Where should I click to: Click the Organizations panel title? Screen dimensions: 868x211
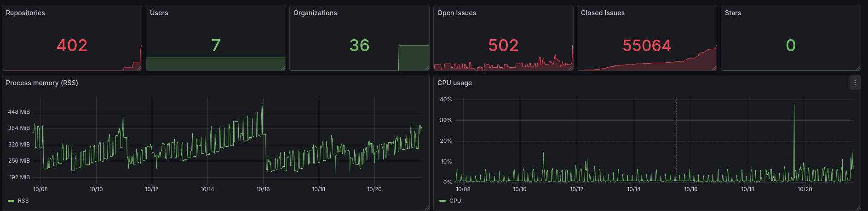pos(315,13)
